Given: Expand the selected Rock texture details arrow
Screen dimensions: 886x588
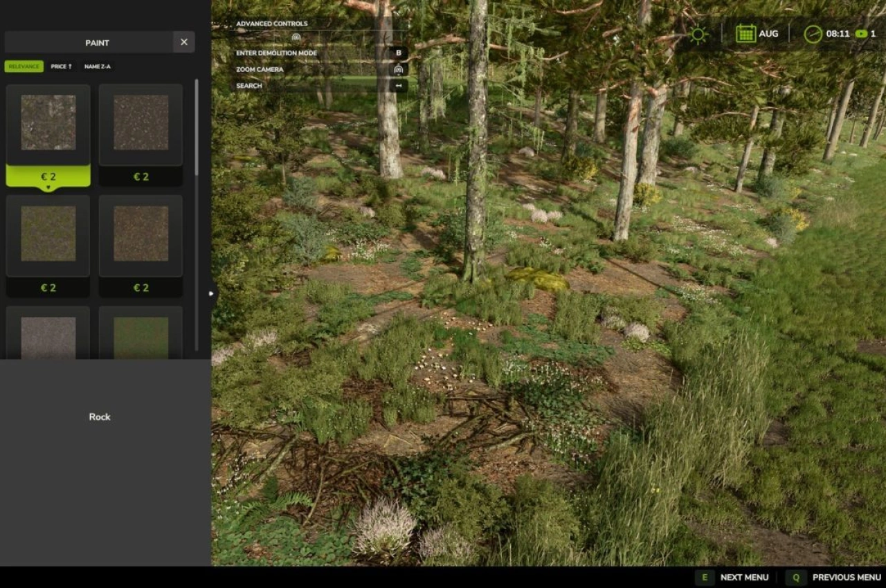Looking at the screenshot, I should click(x=48, y=187).
